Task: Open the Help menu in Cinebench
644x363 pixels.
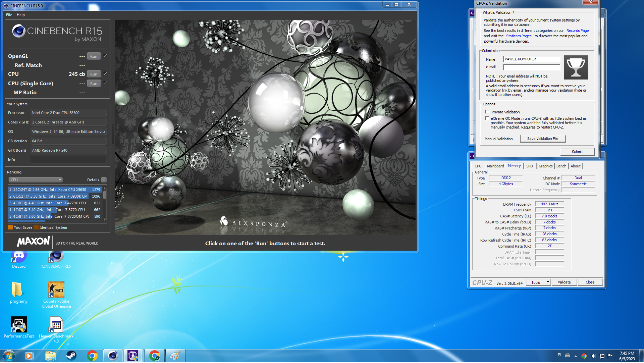Action: [x=21, y=15]
